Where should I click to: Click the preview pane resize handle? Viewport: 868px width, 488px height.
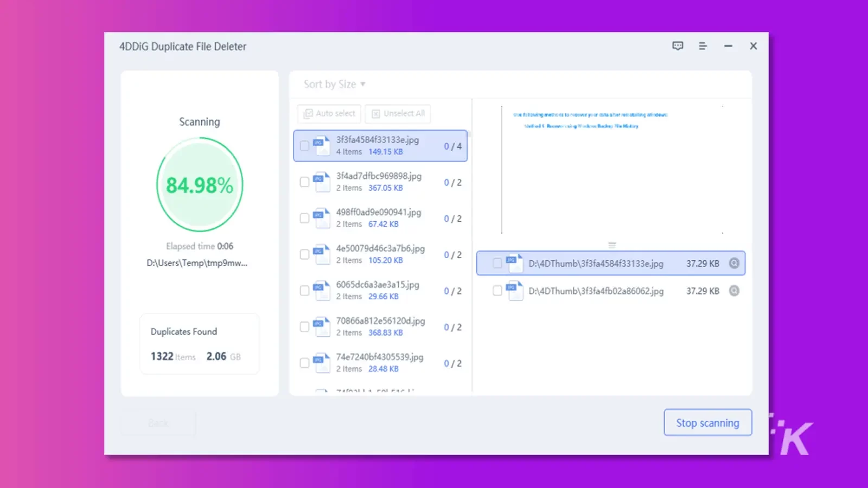[x=612, y=245]
